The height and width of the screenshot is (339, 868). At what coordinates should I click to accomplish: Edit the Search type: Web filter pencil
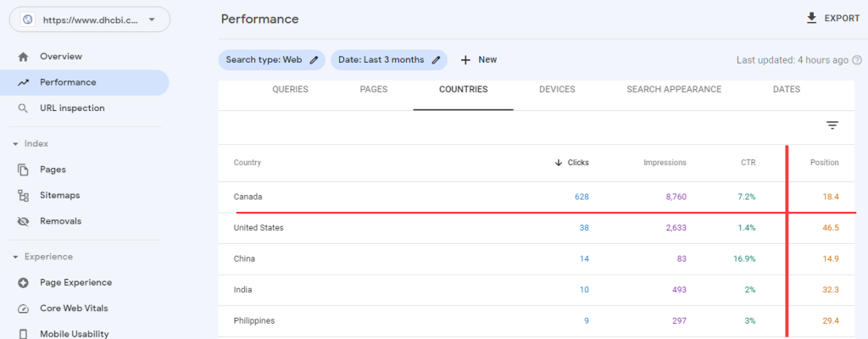pyautogui.click(x=314, y=60)
